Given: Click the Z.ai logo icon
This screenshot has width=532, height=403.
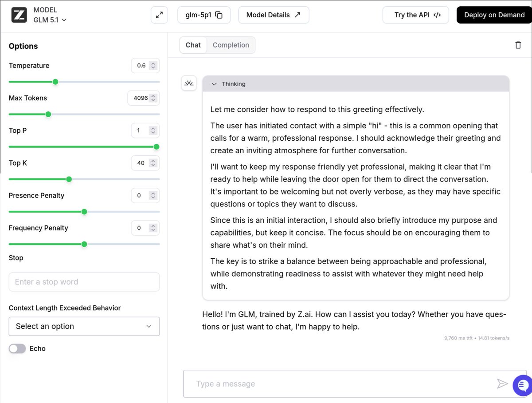Looking at the screenshot, I should tap(19, 15).
